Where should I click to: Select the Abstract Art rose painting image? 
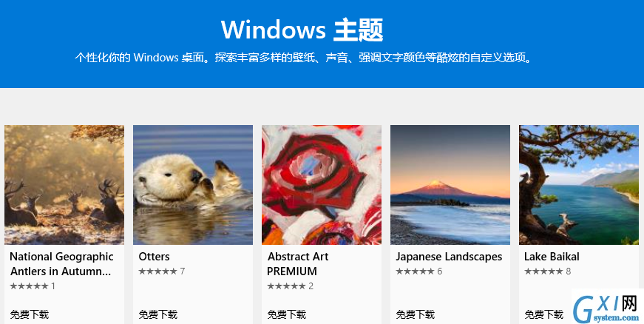321,185
